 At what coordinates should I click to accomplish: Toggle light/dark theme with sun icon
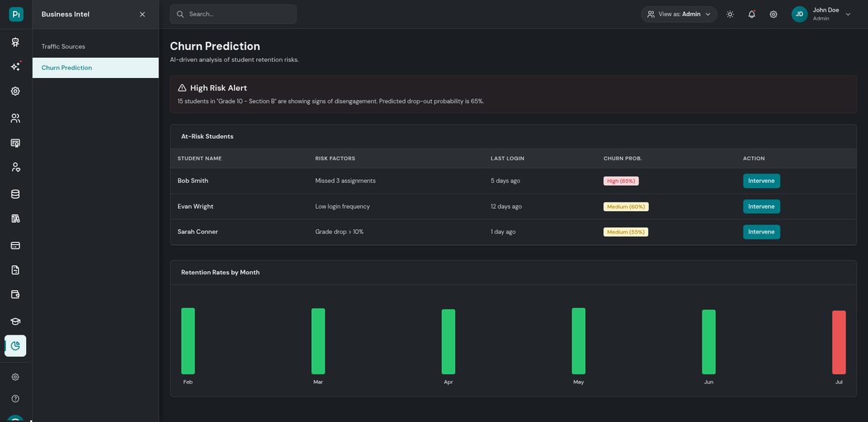point(730,14)
